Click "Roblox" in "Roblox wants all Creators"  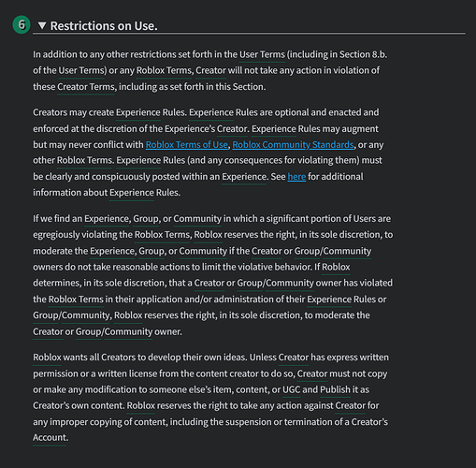pos(47,358)
